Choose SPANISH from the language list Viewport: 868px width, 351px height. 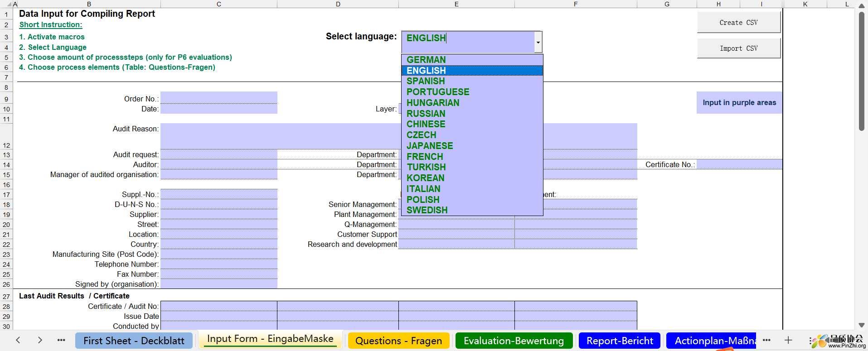pyautogui.click(x=472, y=81)
